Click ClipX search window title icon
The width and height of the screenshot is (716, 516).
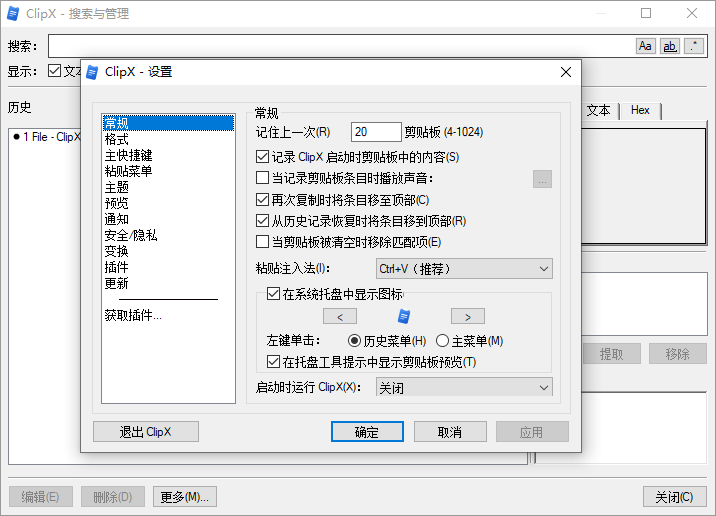coord(13,14)
